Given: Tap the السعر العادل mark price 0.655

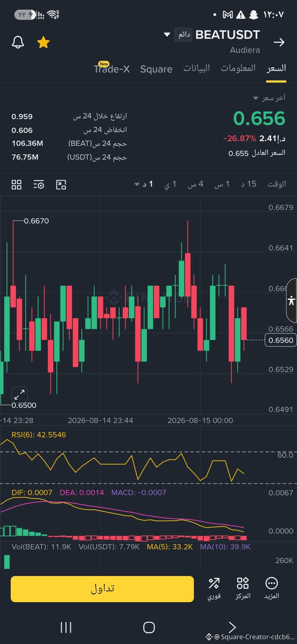Looking at the screenshot, I should [257, 153].
